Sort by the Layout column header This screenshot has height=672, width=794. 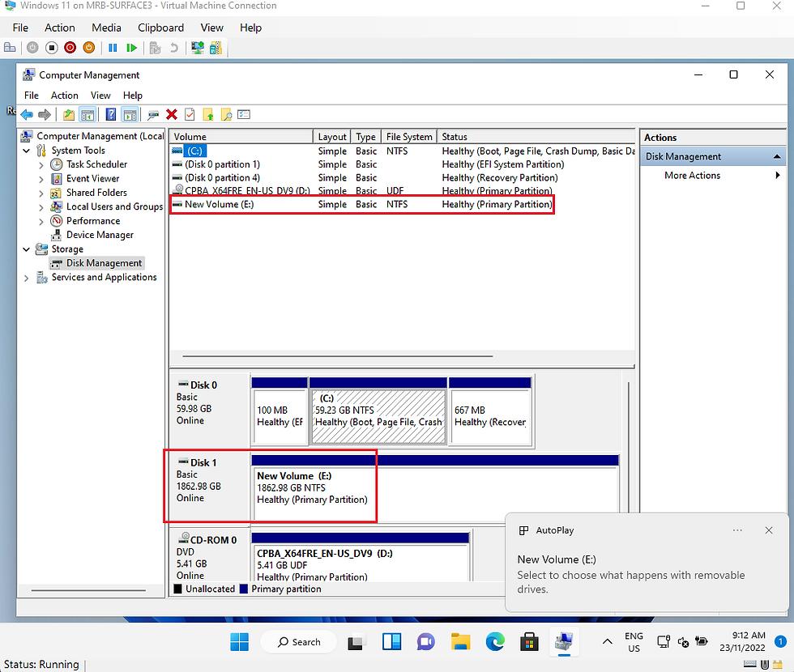331,137
